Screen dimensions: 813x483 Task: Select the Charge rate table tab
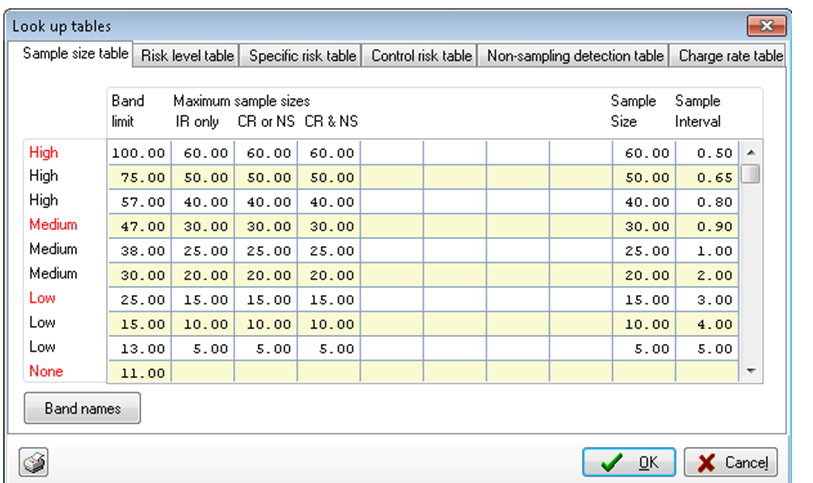[730, 55]
